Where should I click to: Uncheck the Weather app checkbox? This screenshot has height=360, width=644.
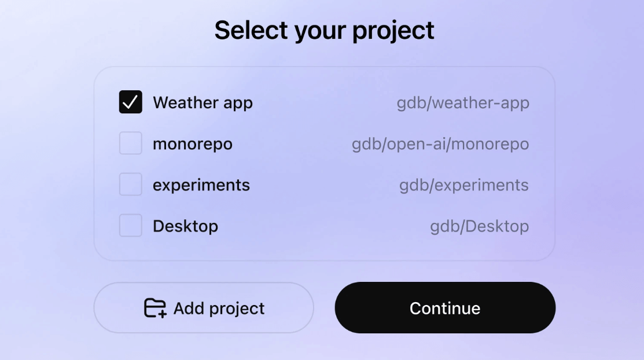(131, 102)
